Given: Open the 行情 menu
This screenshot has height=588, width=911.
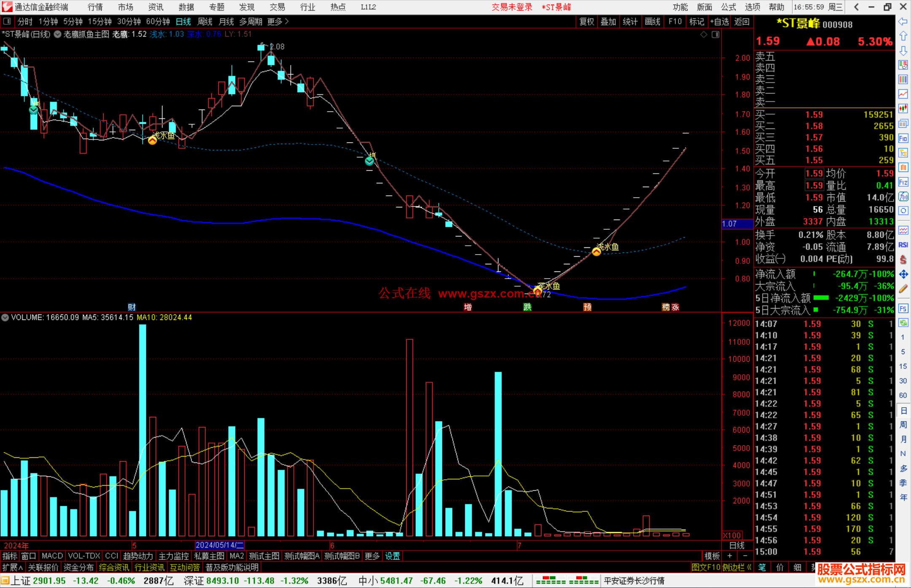Looking at the screenshot, I should 95,7.
